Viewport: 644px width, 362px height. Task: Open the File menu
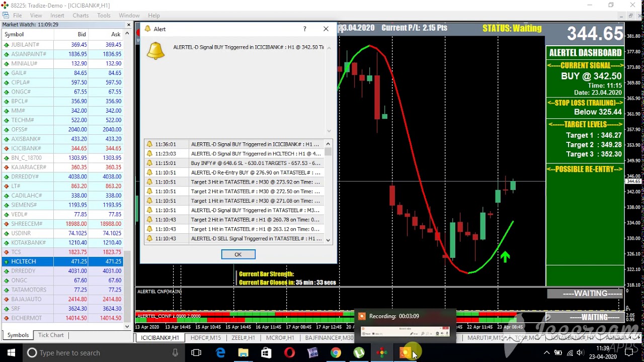(x=17, y=16)
